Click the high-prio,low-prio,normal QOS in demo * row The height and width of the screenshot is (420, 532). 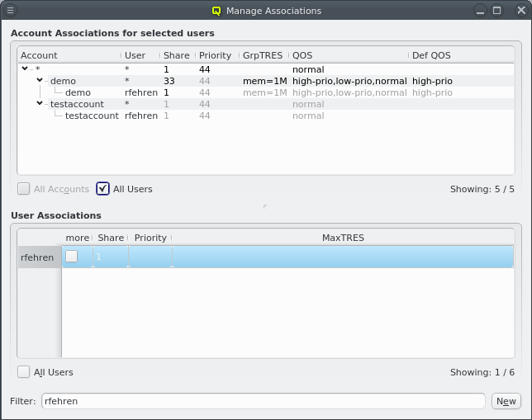349,81
